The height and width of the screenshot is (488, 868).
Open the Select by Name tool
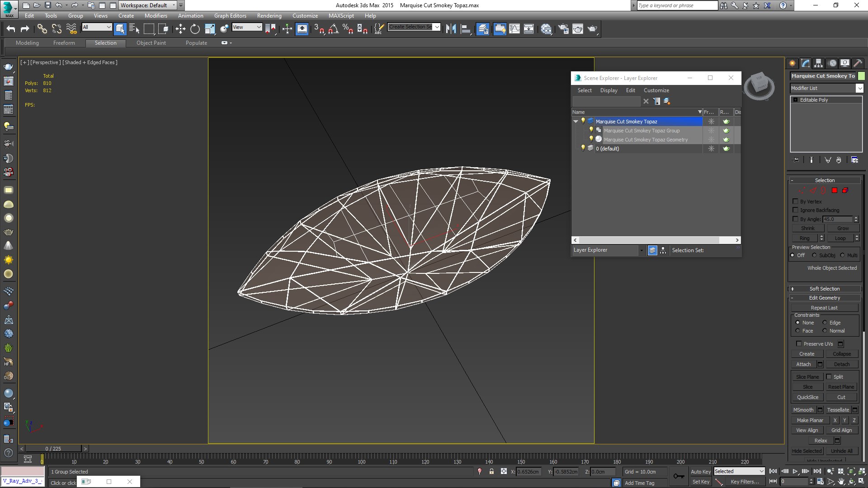tap(134, 29)
